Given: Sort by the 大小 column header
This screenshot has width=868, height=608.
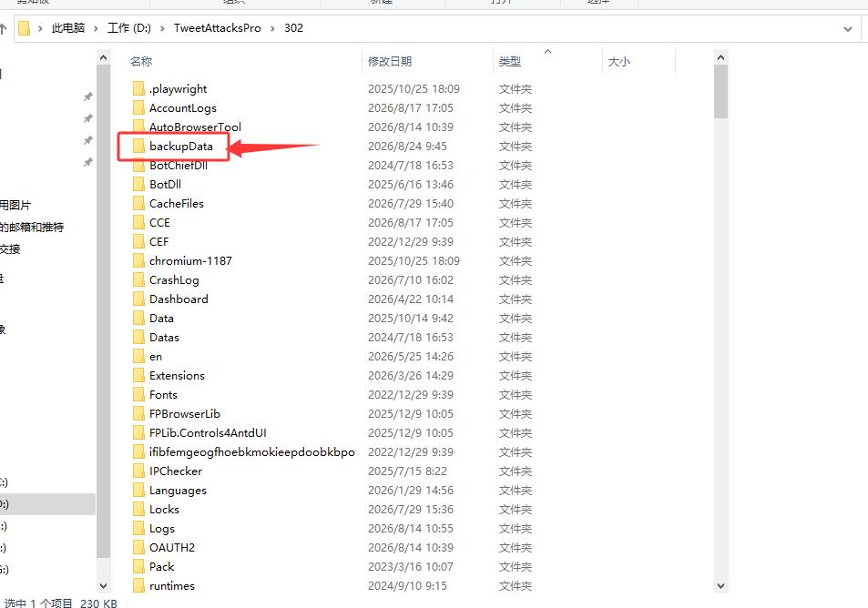Looking at the screenshot, I should (x=618, y=61).
